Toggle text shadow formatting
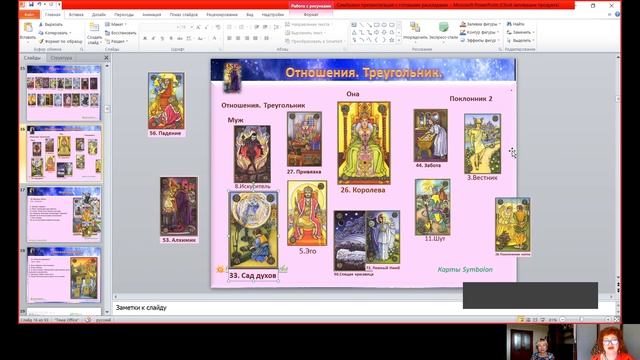The width and height of the screenshot is (640, 360). (x=171, y=38)
